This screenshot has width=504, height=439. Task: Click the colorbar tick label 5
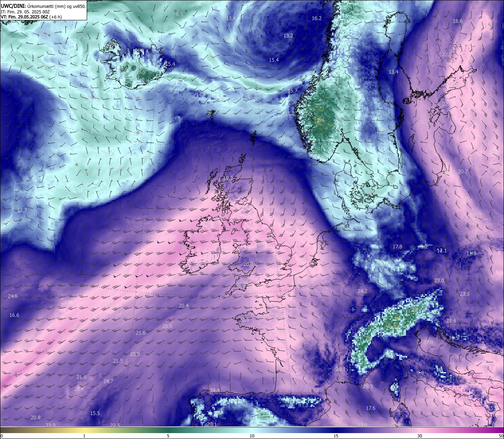168,436
